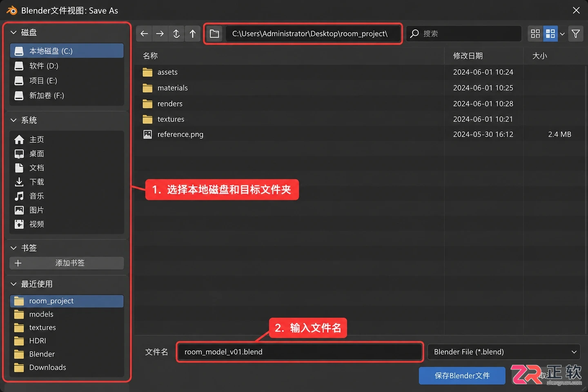This screenshot has width=588, height=392.
Task: Open the 桌面 desktop location
Action: 67,154
